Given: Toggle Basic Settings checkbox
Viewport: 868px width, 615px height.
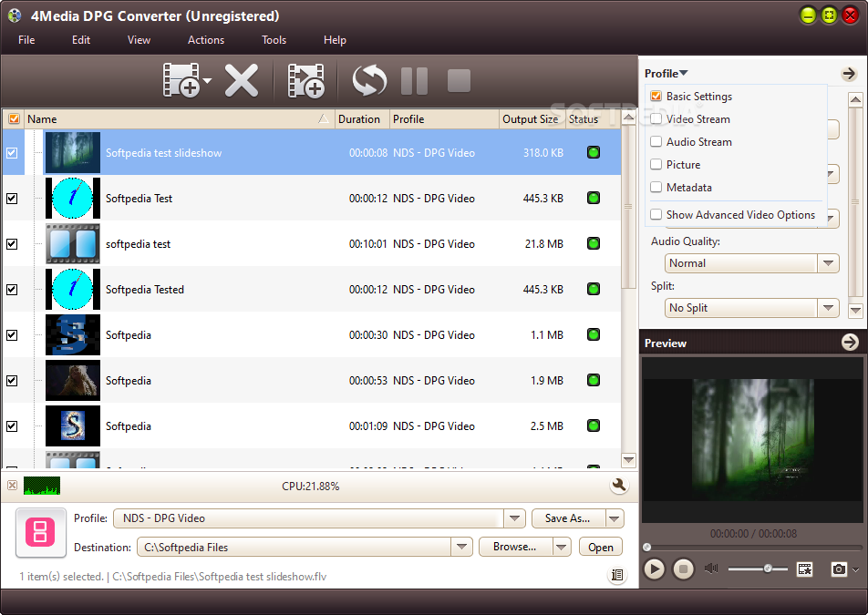Looking at the screenshot, I should point(656,97).
